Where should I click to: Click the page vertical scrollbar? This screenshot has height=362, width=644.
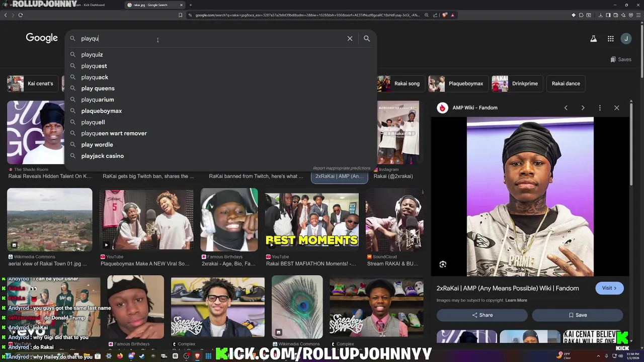tap(641, 50)
